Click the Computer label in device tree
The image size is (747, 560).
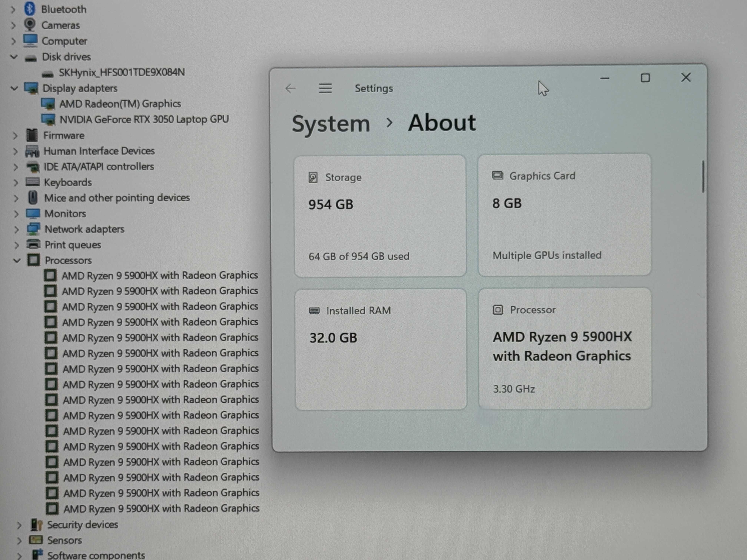tap(64, 41)
